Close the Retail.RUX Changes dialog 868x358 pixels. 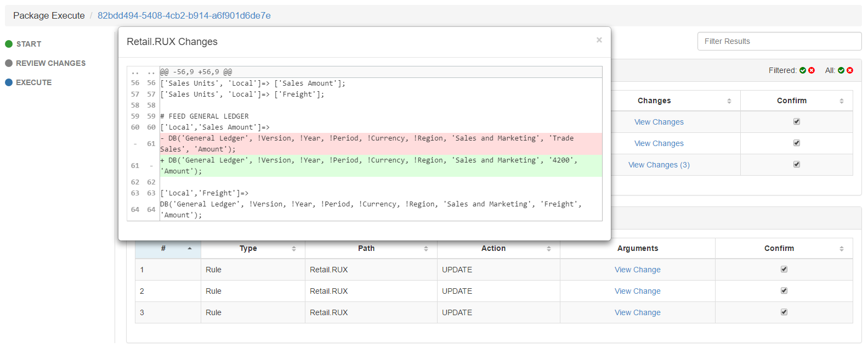coord(599,40)
